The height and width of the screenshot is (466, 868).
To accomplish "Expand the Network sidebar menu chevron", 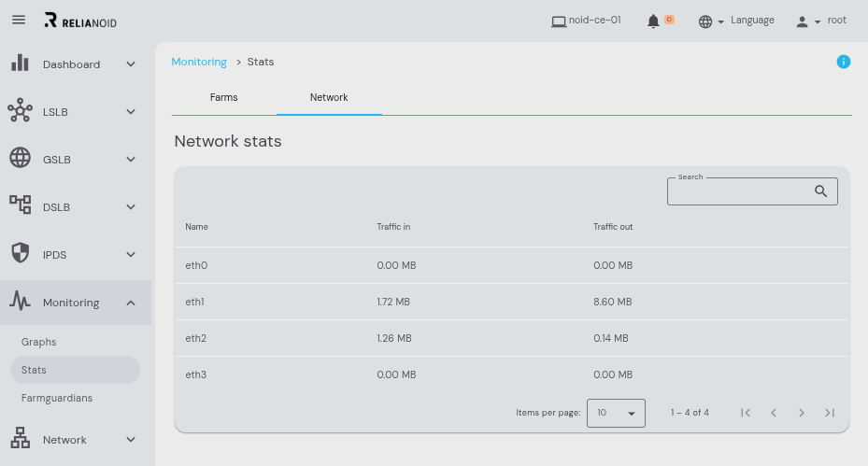I will coord(131,440).
